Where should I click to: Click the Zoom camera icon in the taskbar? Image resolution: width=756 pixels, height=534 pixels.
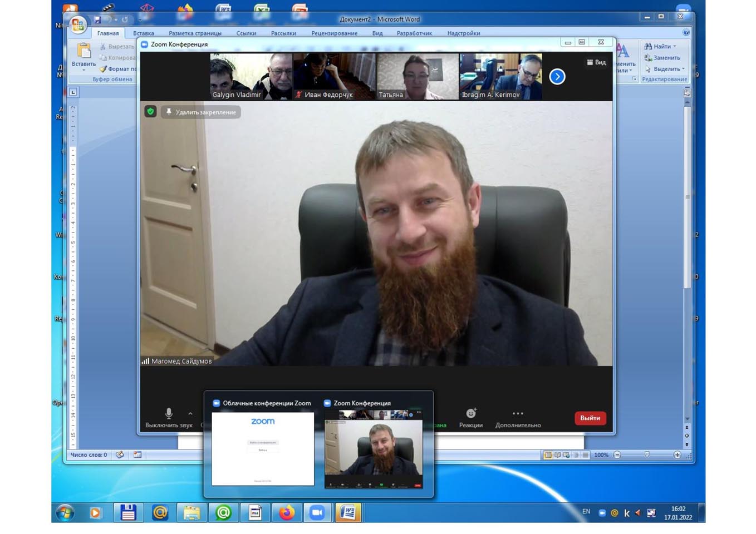[x=317, y=512]
